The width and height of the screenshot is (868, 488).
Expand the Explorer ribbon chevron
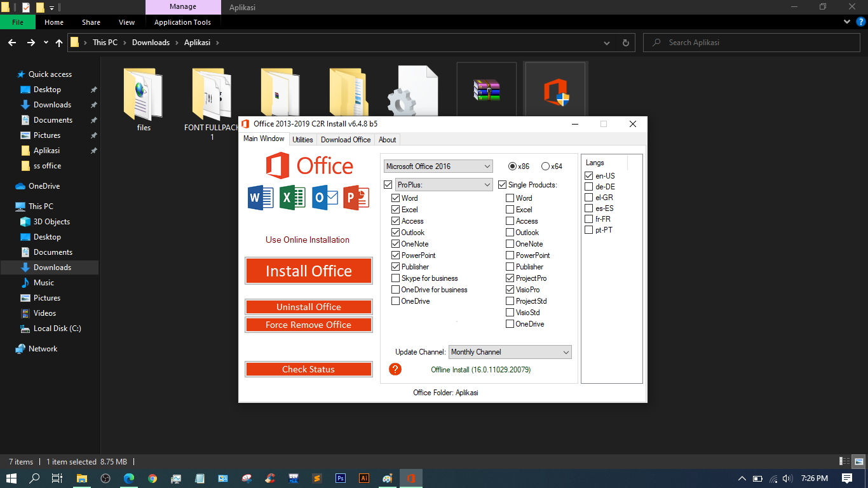[x=847, y=22]
